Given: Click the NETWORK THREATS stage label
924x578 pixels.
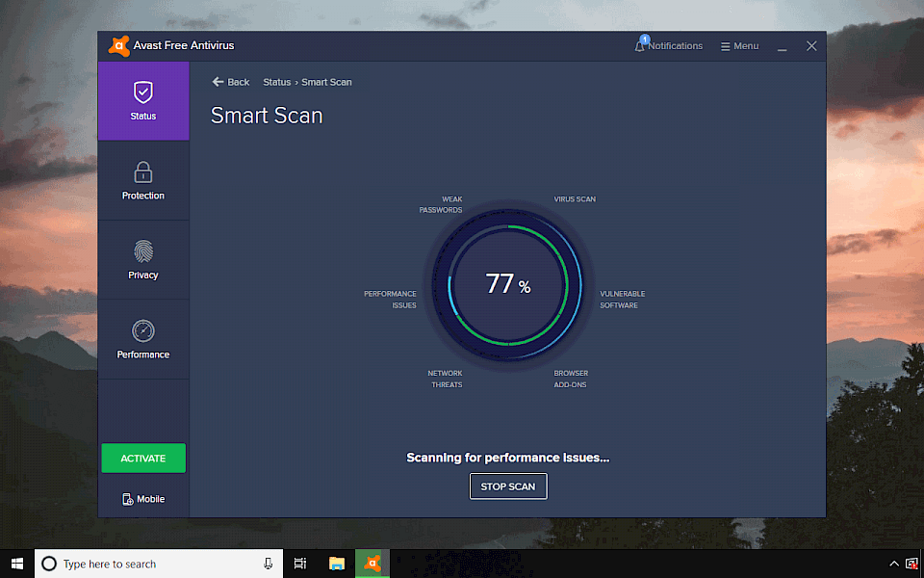Looking at the screenshot, I should tap(445, 379).
